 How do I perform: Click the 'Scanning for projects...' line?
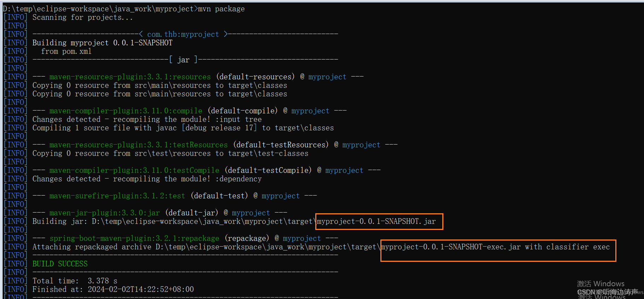tap(82, 17)
